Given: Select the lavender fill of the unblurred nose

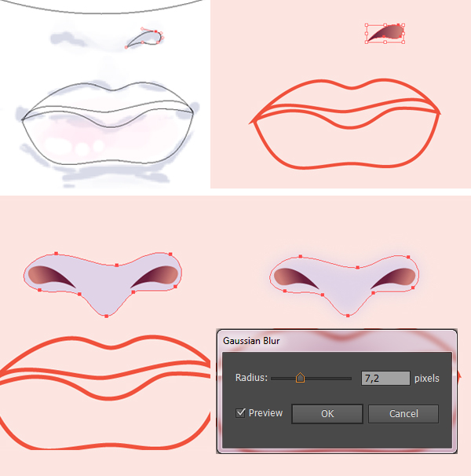Looking at the screenshot, I should (104, 285).
